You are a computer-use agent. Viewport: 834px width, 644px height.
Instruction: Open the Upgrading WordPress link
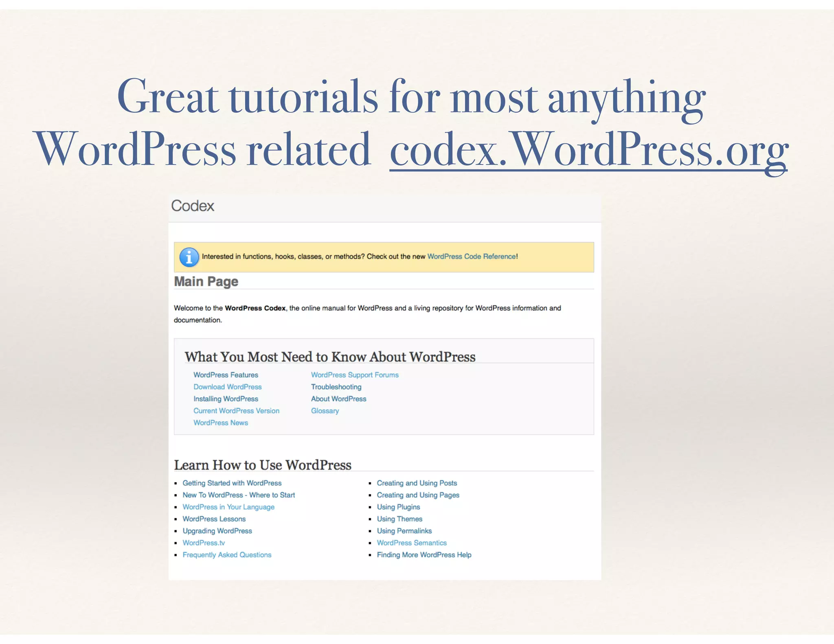click(x=217, y=531)
